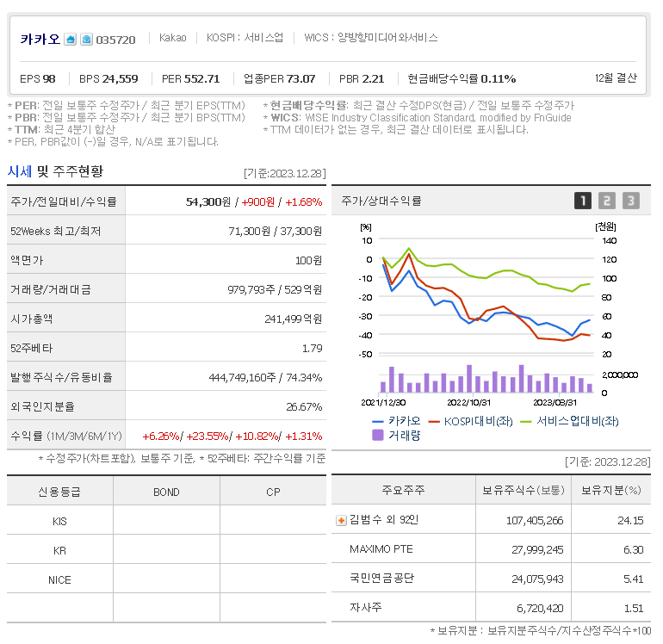
Task: Switch to chart tab 3
Action: (631, 201)
